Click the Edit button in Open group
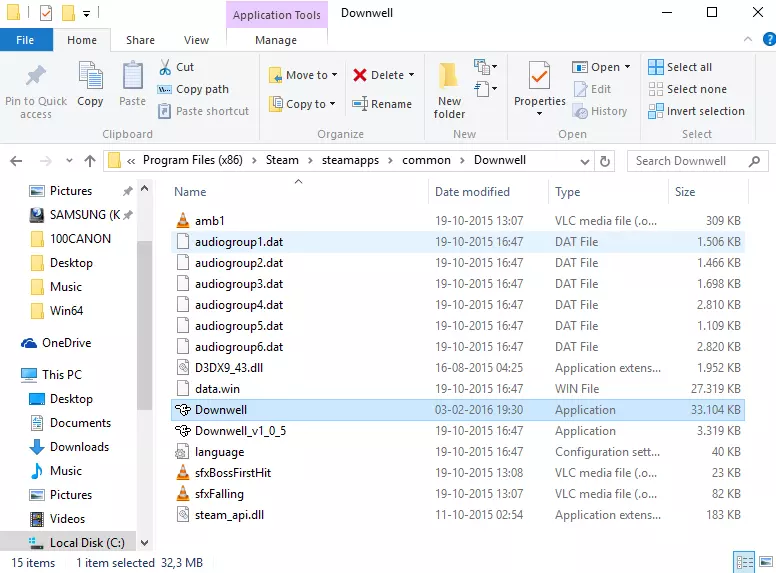The height and width of the screenshot is (573, 776). [592, 89]
